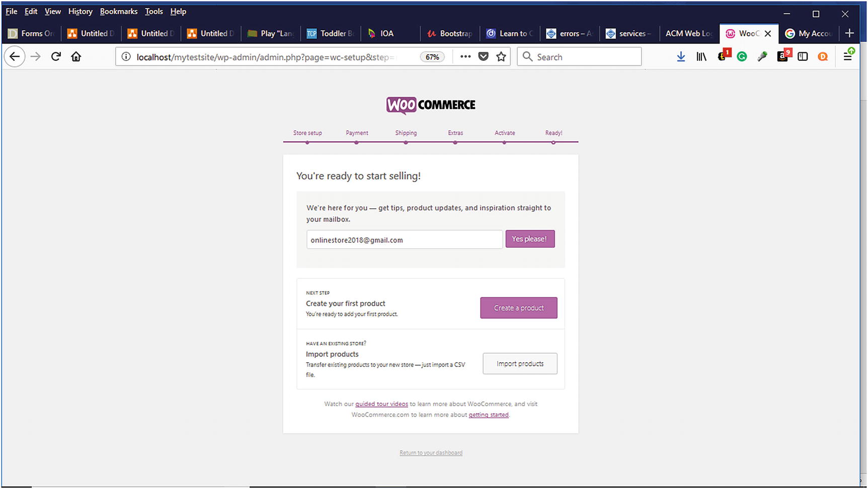The image size is (868, 489).
Task: Reload the current page
Action: point(56,57)
